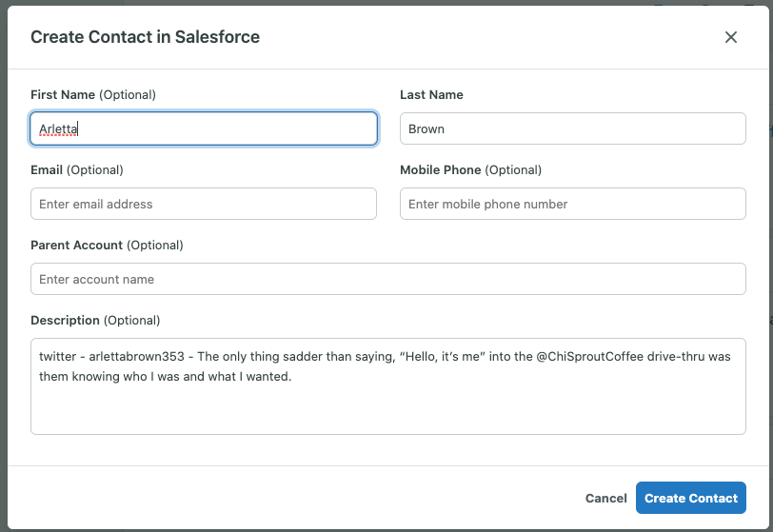Click the Last Name field containing Brown
The image size is (773, 532).
pyautogui.click(x=572, y=128)
